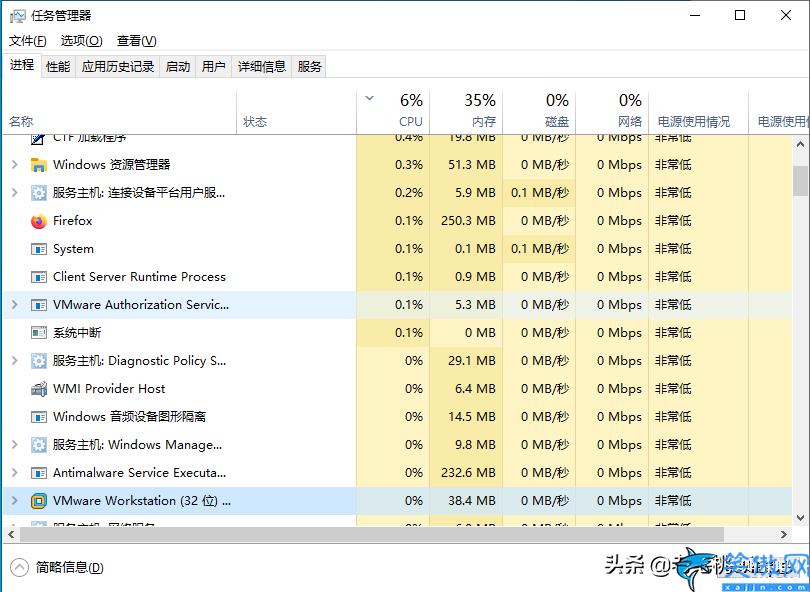Click Firefox memory value 250.3 MB
Image resolution: width=810 pixels, height=592 pixels.
coord(468,221)
